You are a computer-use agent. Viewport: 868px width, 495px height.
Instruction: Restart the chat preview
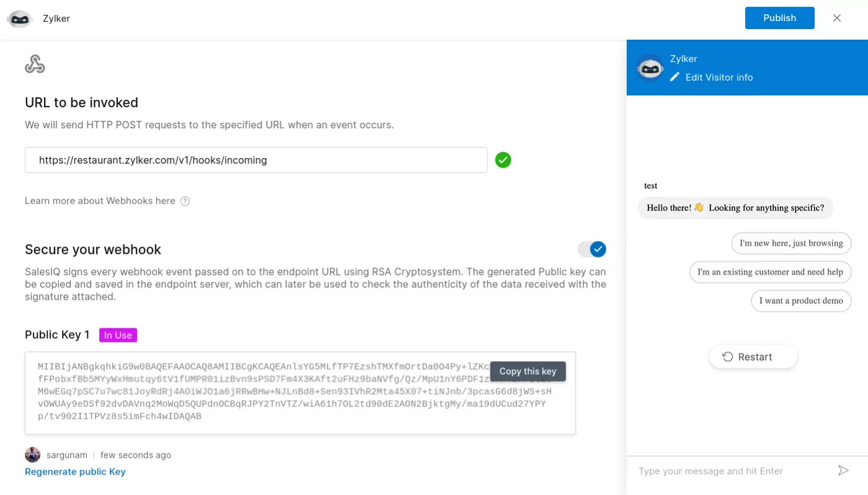pos(753,357)
